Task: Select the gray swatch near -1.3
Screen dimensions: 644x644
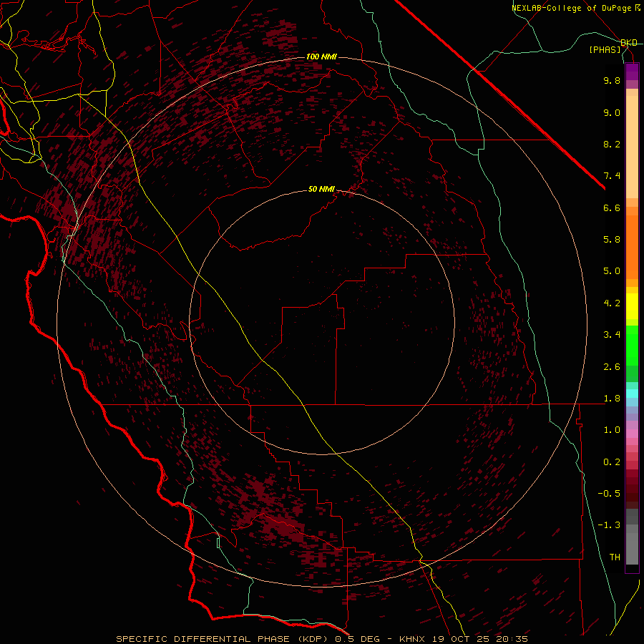Action: click(x=632, y=526)
